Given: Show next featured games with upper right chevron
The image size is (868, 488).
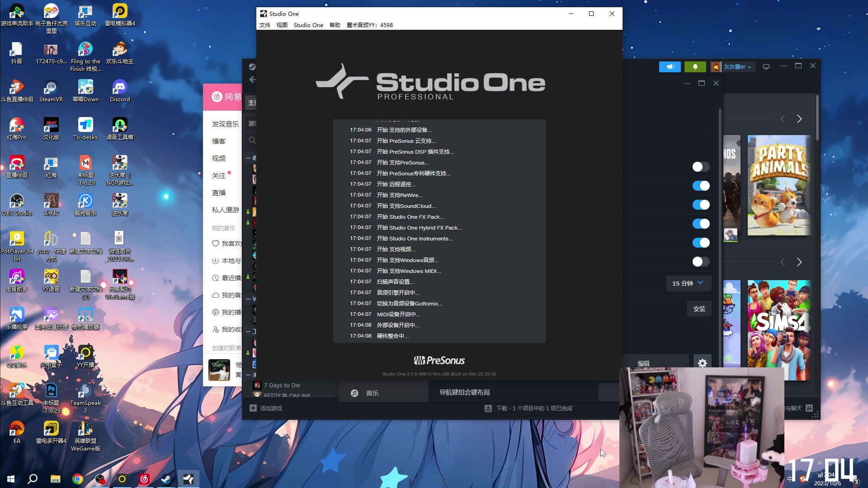Looking at the screenshot, I should [799, 119].
